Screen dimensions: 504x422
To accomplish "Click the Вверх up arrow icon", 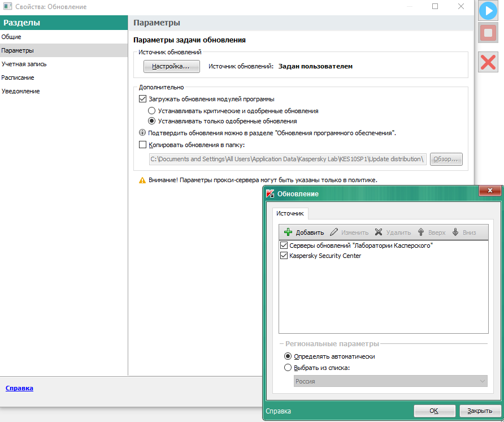I will [421, 232].
